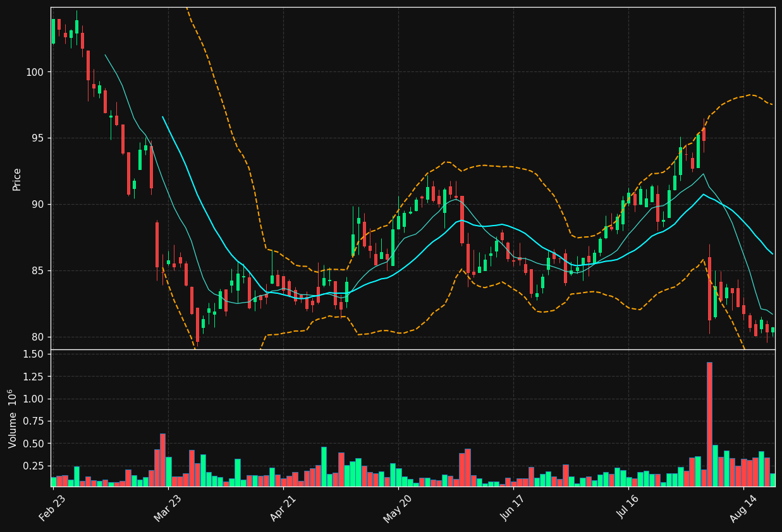Image resolution: width=782 pixels, height=532 pixels.
Task: Select the 85 price tick label
Action: 37,271
